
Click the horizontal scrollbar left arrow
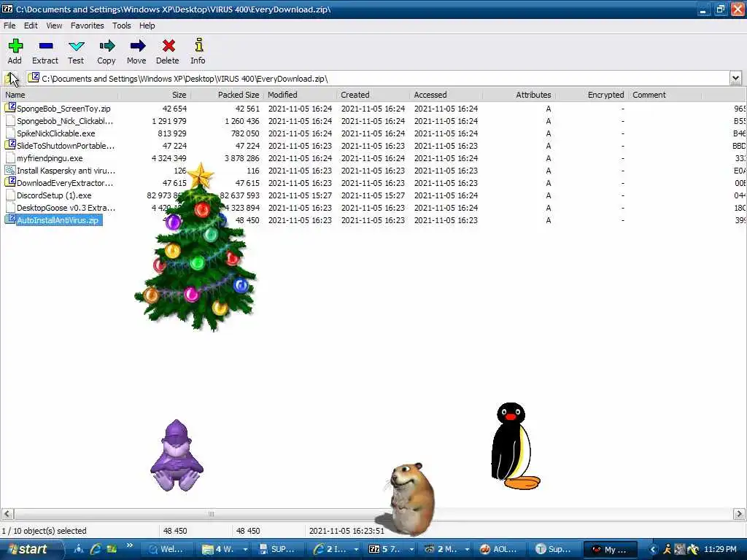pos(7,514)
